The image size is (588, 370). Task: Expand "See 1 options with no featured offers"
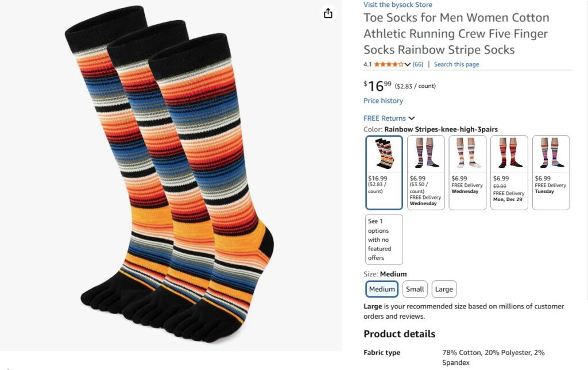click(x=384, y=239)
